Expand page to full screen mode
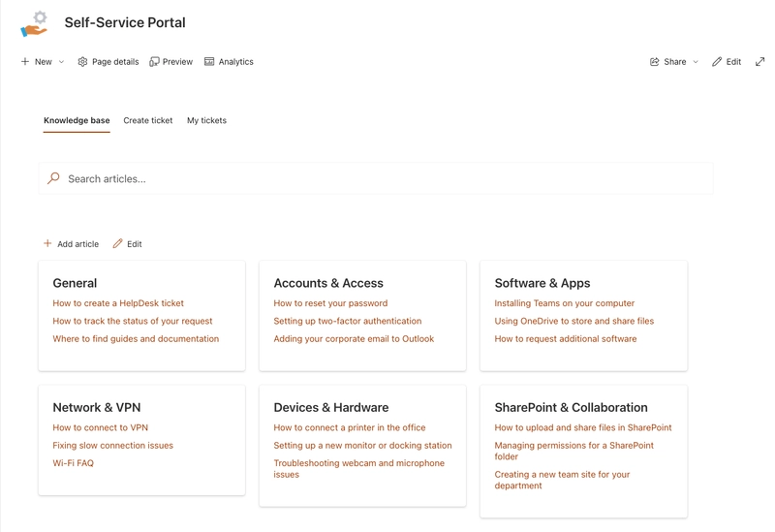Image resolution: width=775 pixels, height=532 pixels. click(759, 62)
